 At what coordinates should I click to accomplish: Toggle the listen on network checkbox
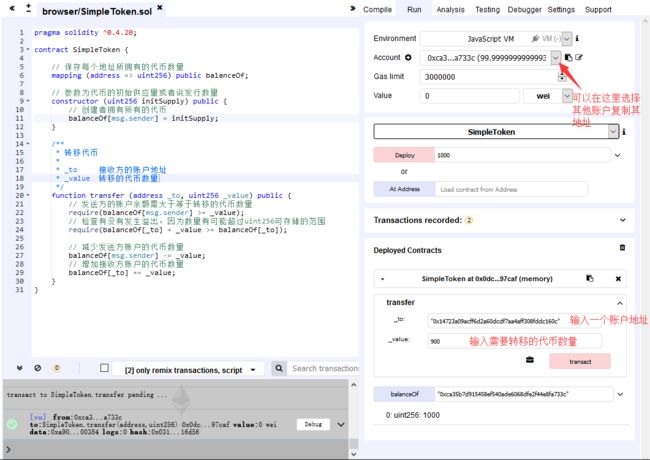pyautogui.click(x=104, y=368)
